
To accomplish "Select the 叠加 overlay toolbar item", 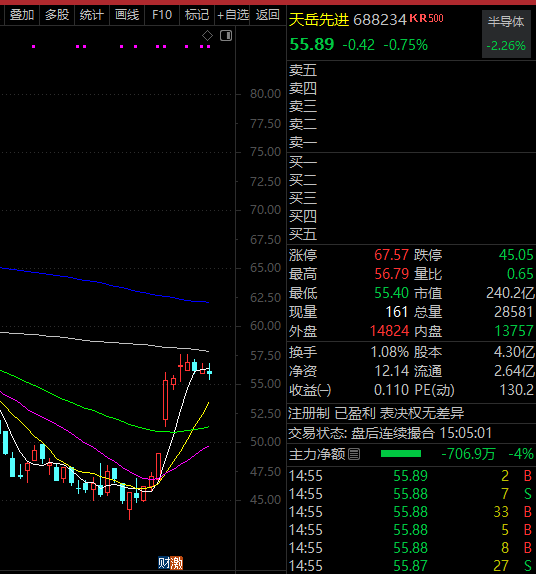I will (22, 15).
